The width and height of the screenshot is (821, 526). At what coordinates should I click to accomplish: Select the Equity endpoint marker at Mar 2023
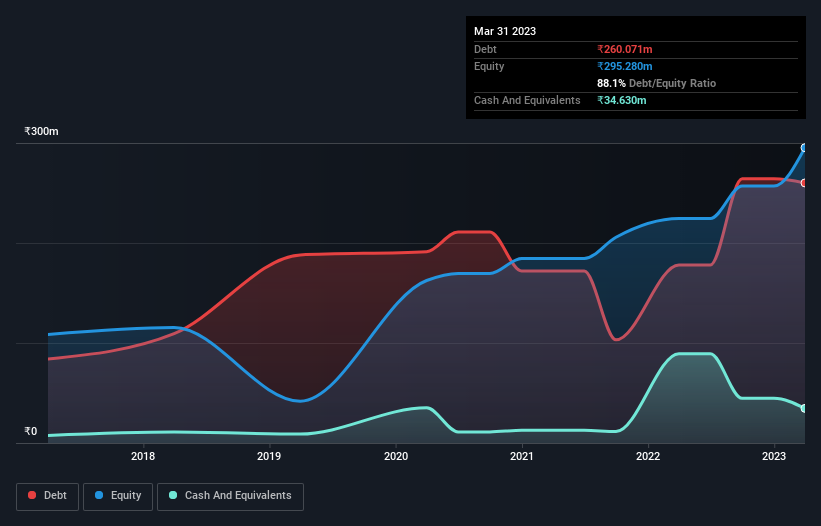804,148
